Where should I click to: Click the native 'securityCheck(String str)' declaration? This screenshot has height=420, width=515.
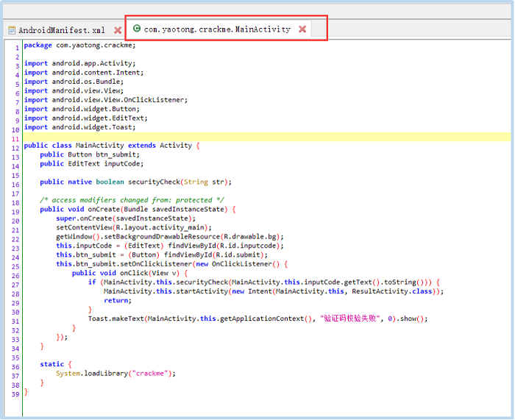point(135,182)
